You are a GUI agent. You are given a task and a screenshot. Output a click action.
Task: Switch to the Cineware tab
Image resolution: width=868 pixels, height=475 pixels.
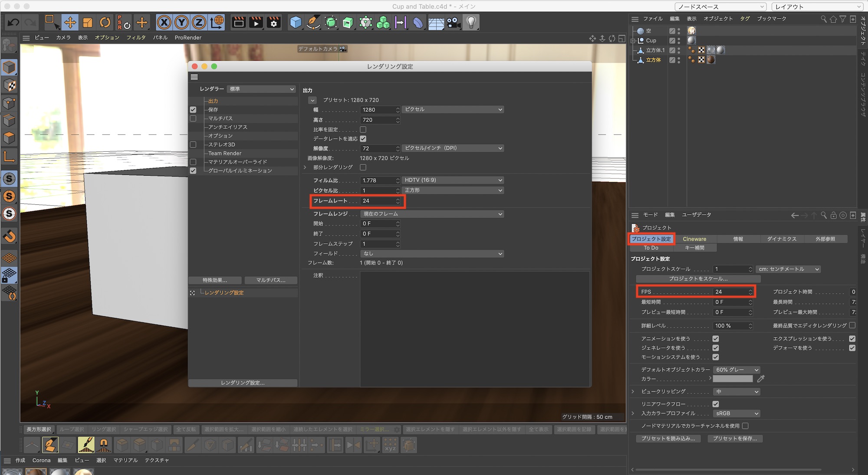[x=694, y=239]
